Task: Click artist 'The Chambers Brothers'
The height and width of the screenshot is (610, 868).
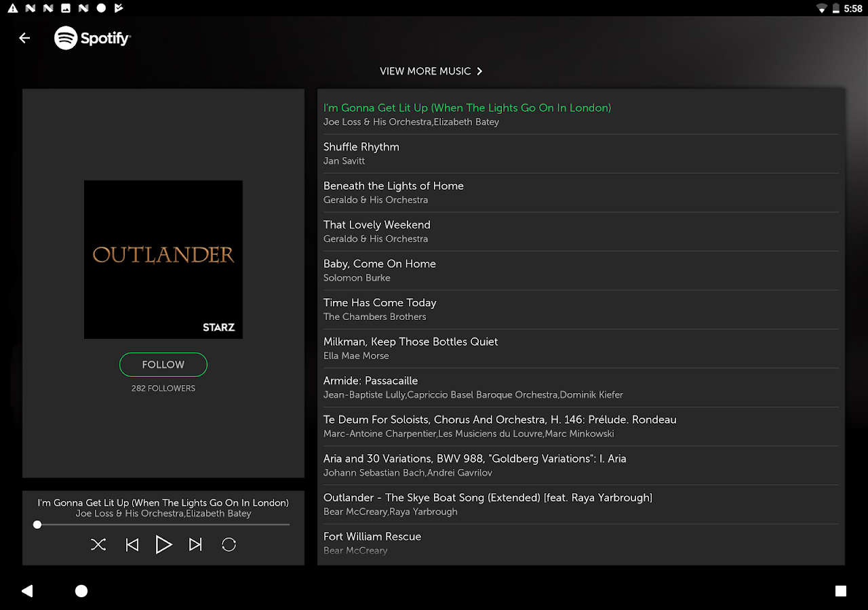Action: 375,317
